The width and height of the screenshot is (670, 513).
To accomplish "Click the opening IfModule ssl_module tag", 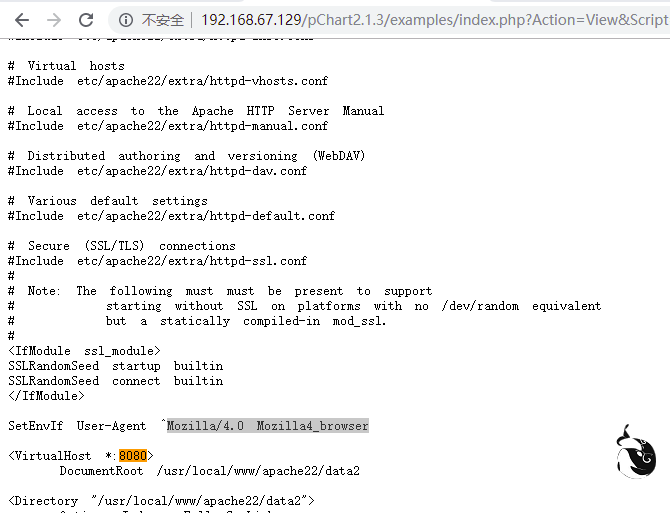I will point(84,351).
